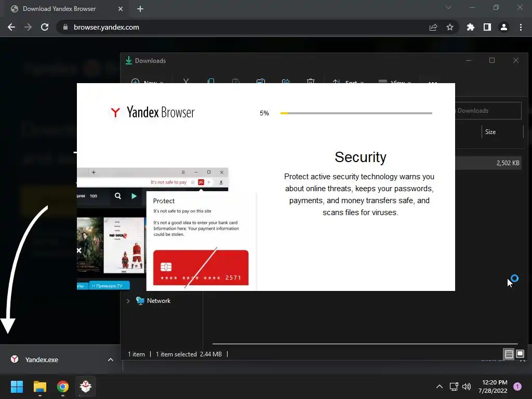Screen dimensions: 532x399
Task: Click Search Downloads field in Explorer
Action: click(488, 111)
